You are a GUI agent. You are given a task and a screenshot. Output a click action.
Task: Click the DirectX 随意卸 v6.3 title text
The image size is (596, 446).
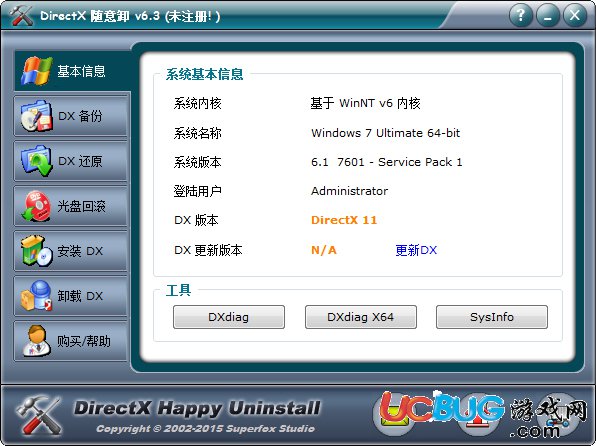[x=130, y=16]
